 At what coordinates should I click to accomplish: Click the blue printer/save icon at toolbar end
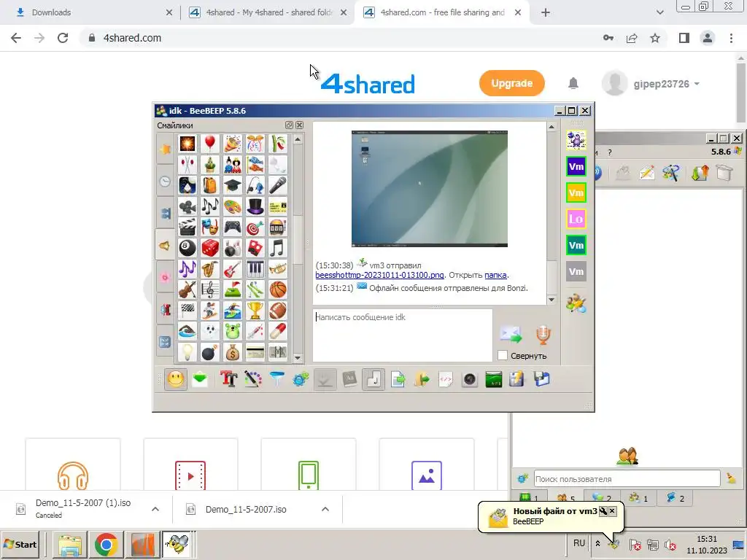[542, 379]
